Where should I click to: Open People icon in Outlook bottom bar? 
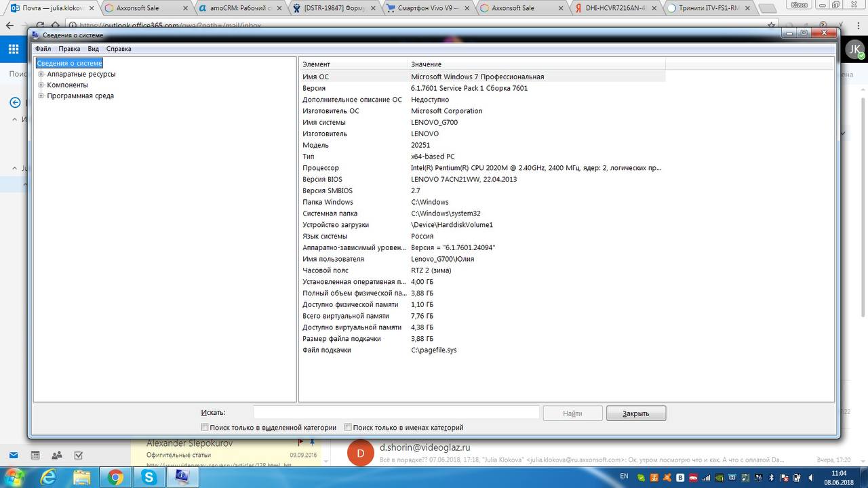click(x=57, y=455)
